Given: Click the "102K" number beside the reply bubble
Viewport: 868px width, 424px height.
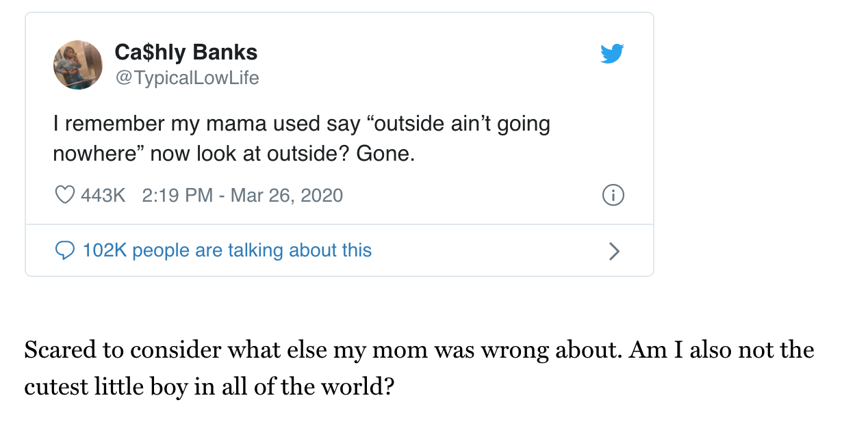Looking at the screenshot, I should click(x=105, y=250).
